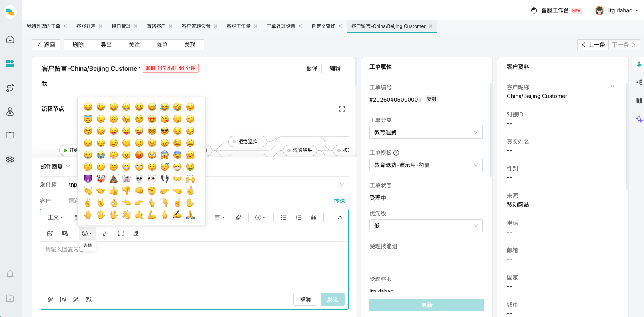Switch to 我待处理的工单 tab
The image size is (644, 317).
(x=43, y=26)
